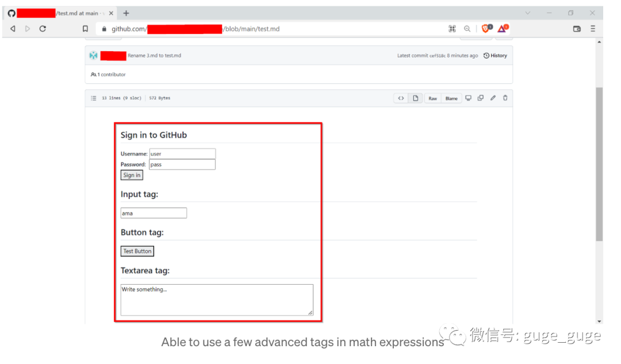Click the 'Textarea tag:' heading
The width and height of the screenshot is (621, 364).
[x=145, y=270]
